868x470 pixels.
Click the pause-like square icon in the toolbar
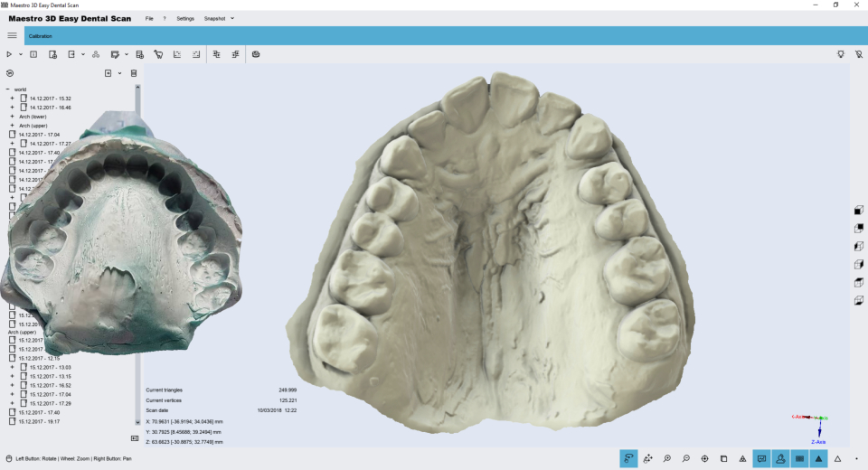33,54
